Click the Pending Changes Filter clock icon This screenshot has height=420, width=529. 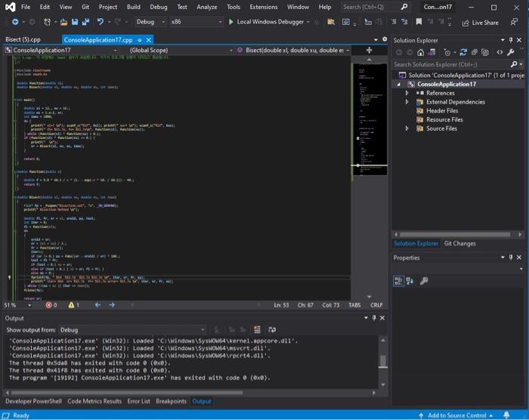pos(447,53)
